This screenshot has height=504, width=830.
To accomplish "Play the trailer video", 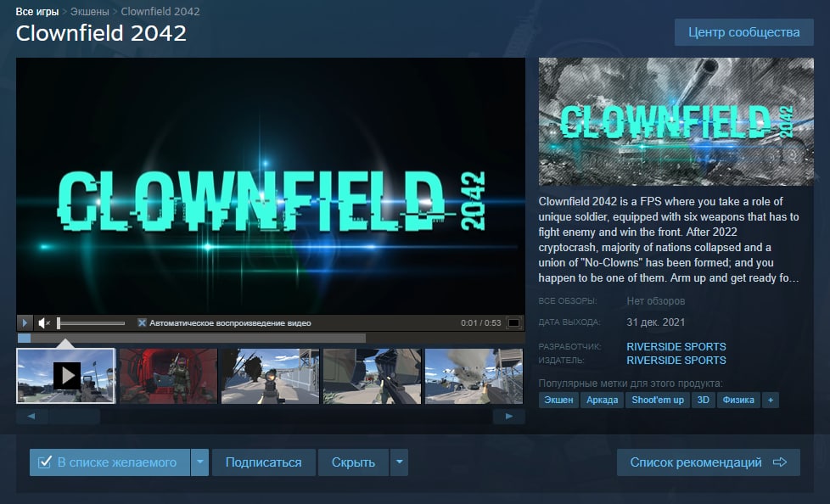I will 25,322.
